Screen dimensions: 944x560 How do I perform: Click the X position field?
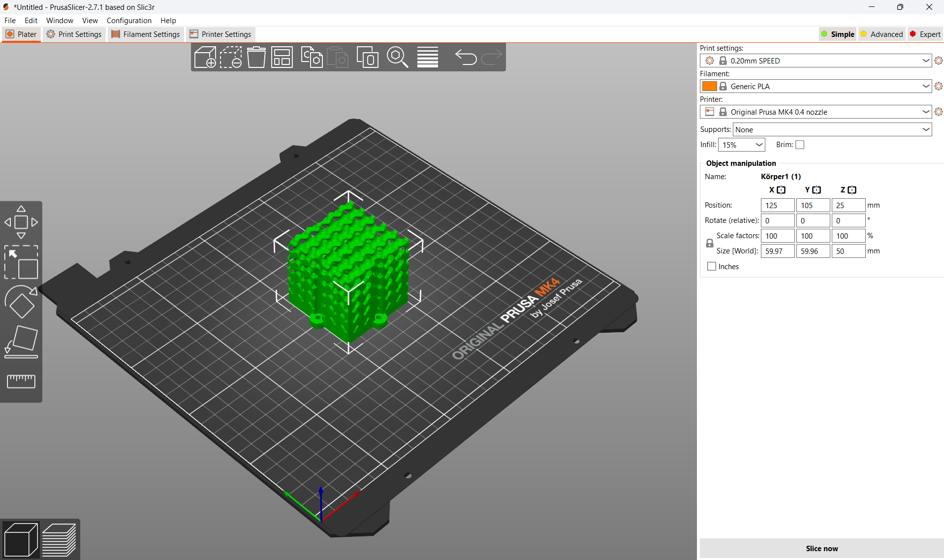[778, 205]
